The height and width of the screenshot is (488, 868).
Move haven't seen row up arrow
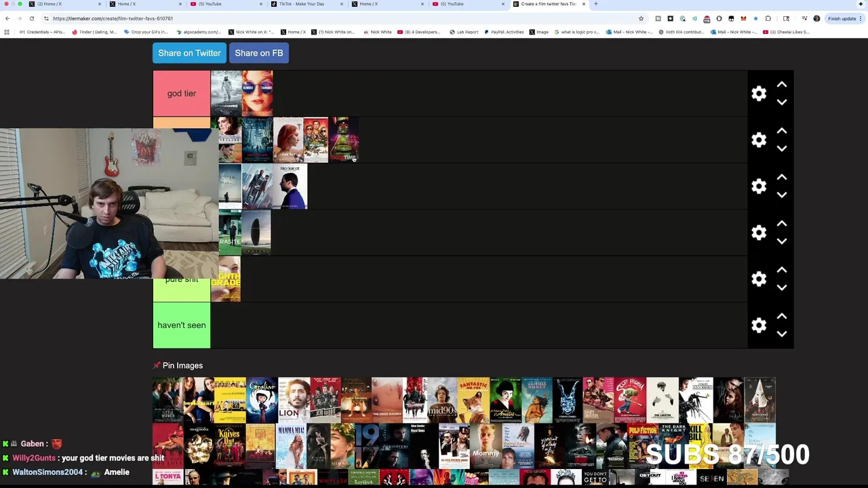(782, 317)
